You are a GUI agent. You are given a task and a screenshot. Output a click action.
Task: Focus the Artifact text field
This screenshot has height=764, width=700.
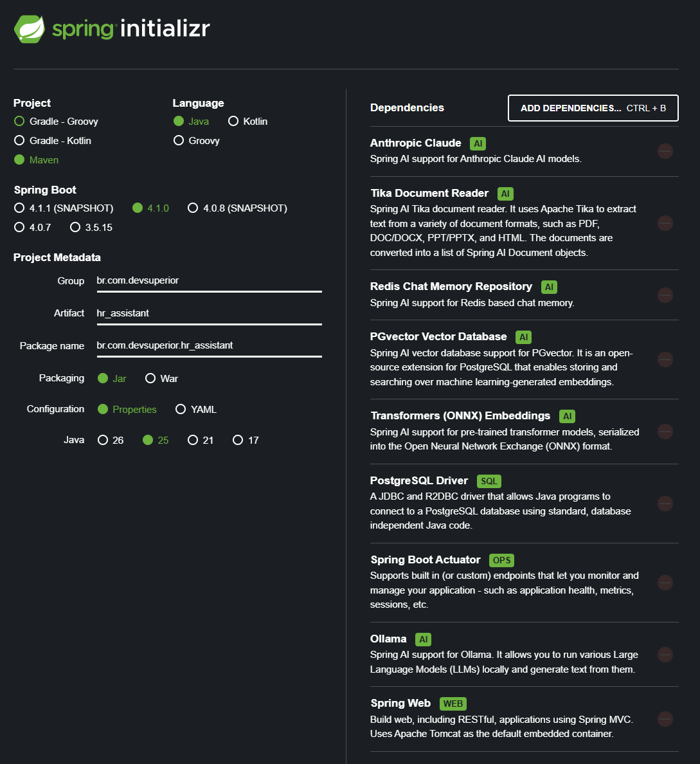tap(209, 314)
